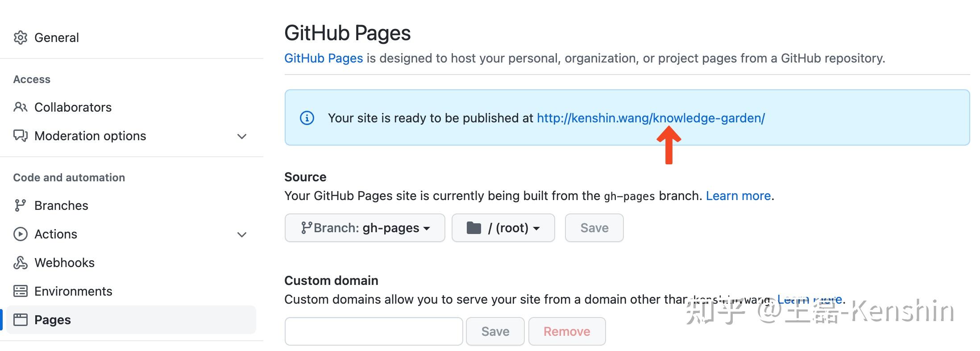The width and height of the screenshot is (980, 351).
Task: Click inside the custom domain input field
Action: (x=374, y=331)
